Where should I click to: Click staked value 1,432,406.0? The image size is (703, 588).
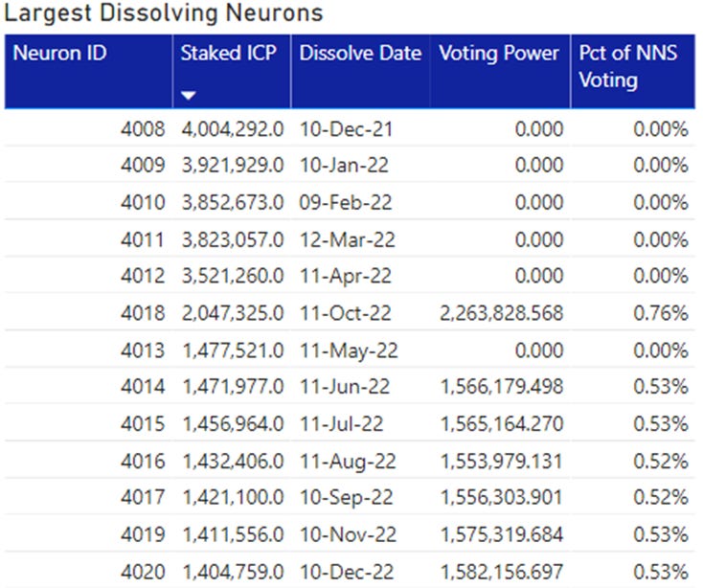pos(233,461)
